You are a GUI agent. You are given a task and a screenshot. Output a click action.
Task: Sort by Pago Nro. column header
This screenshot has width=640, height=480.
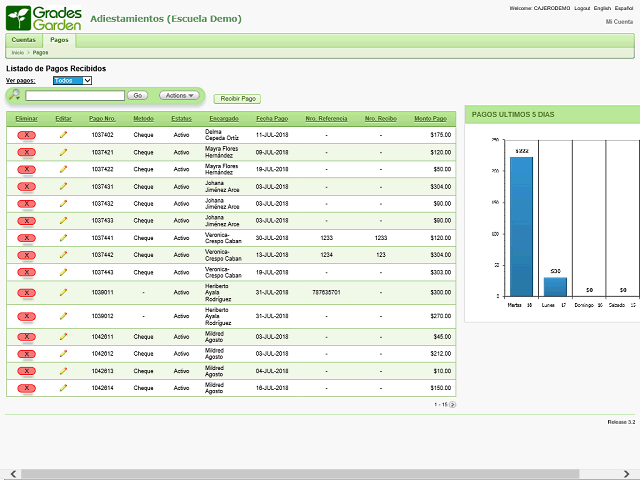[x=102, y=119]
